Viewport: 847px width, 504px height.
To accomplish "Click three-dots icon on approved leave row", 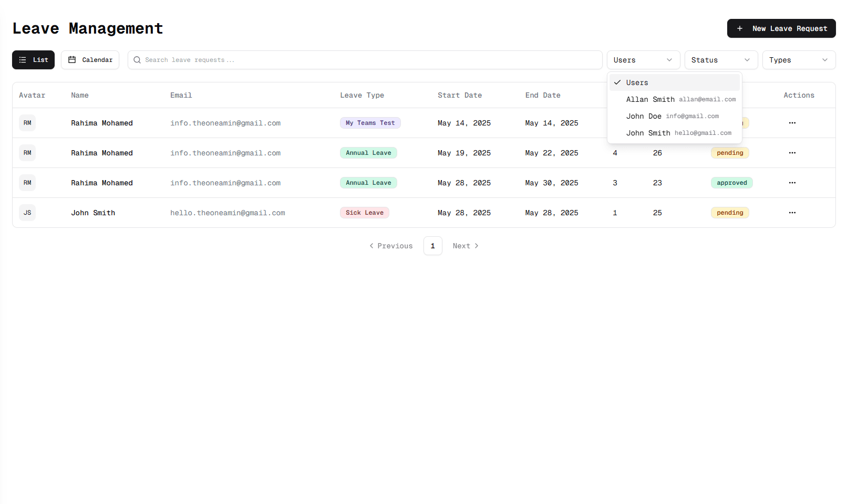I will [792, 183].
